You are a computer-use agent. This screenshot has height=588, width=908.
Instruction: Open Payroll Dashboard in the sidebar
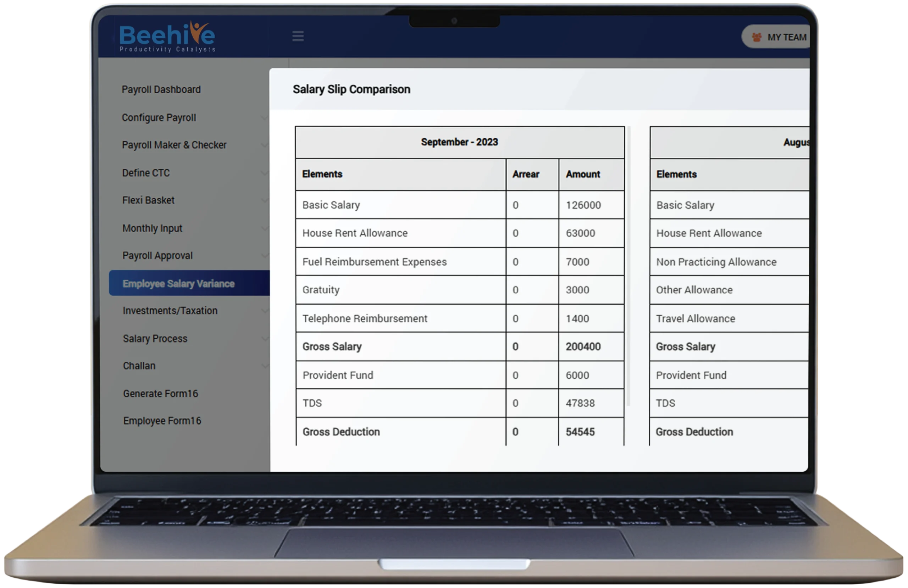point(161,90)
